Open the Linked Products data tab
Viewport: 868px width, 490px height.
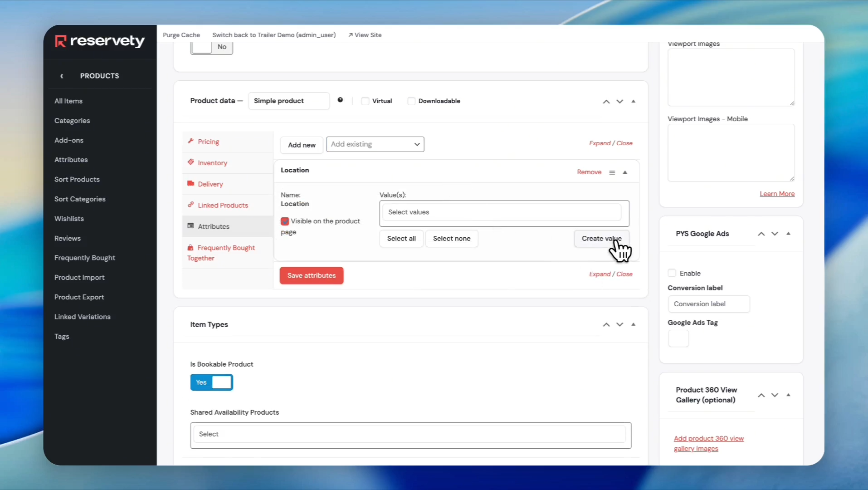pyautogui.click(x=228, y=205)
